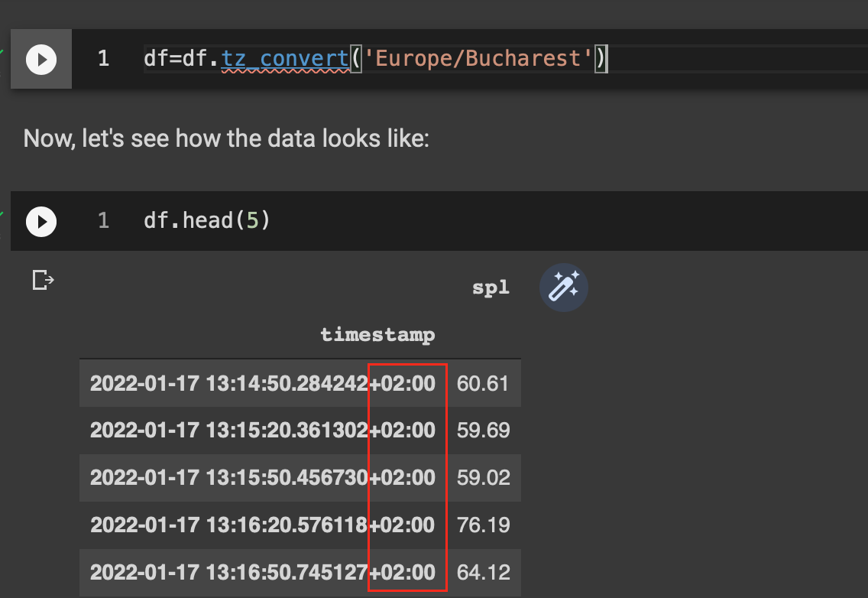Click the spl column header
Viewport: 868px width, 598px height.
click(490, 288)
